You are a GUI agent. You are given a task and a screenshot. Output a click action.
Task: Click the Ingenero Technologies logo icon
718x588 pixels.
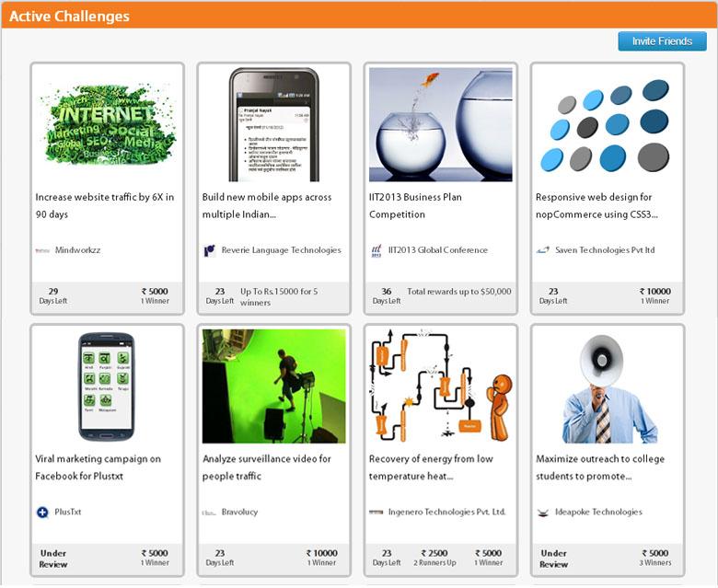(376, 512)
